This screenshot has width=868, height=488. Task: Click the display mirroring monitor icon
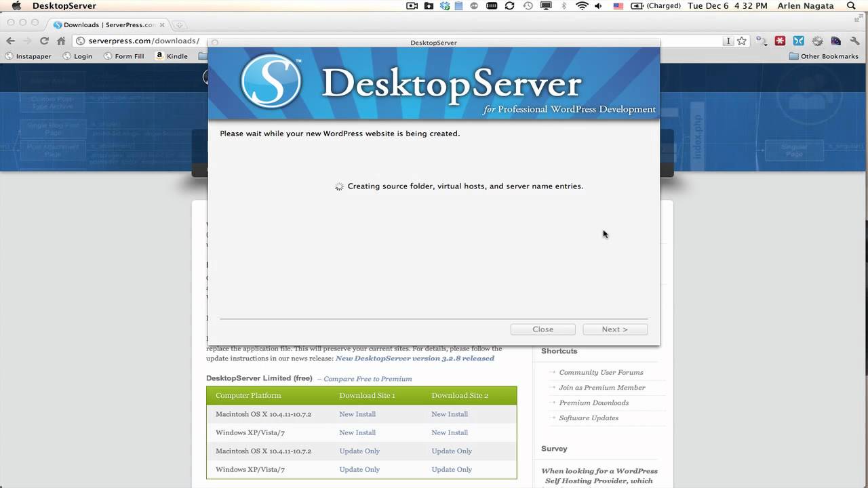click(x=546, y=6)
